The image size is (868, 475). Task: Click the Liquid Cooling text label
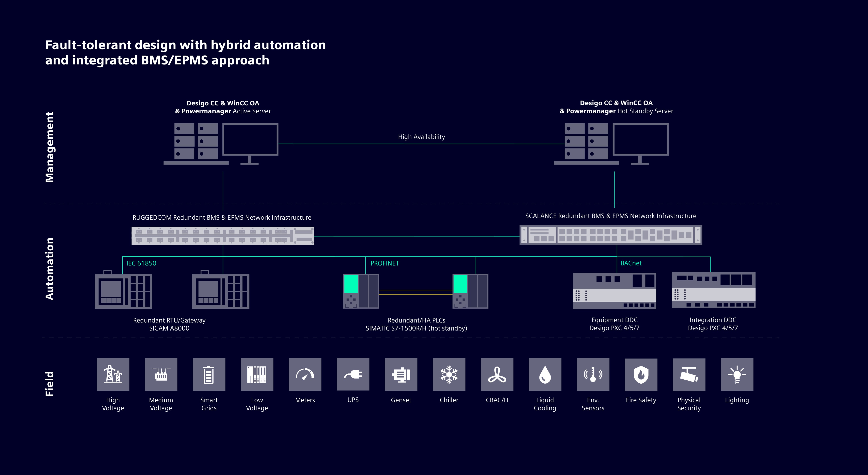tap(545, 404)
